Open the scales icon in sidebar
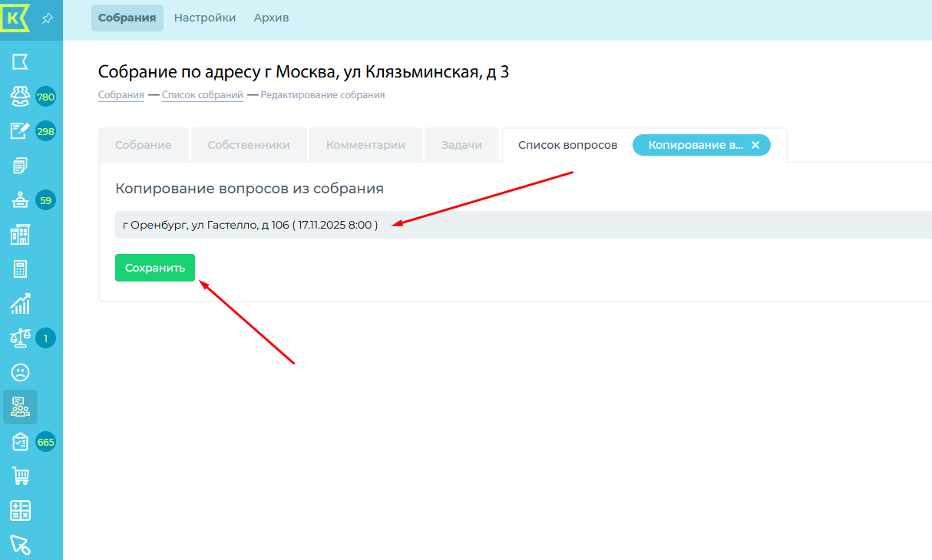The image size is (932, 560). (x=20, y=338)
